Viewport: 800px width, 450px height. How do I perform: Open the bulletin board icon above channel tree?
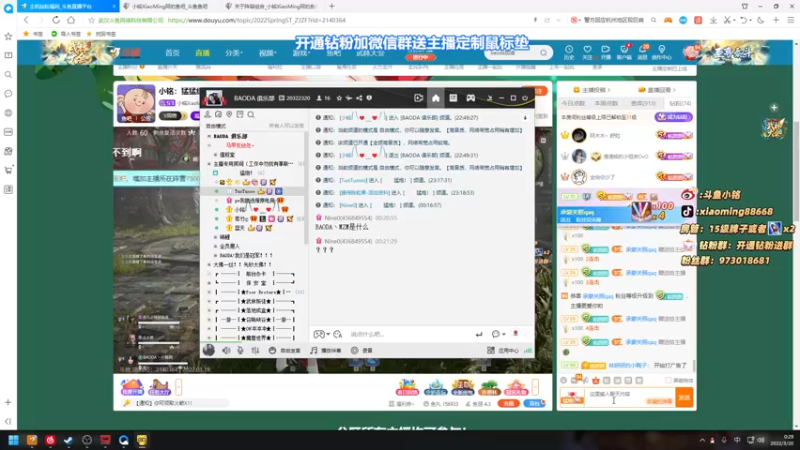(x=240, y=115)
